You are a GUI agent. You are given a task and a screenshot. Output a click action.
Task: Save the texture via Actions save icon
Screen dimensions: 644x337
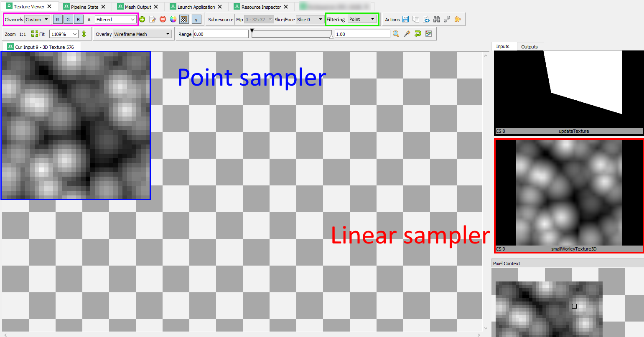(405, 19)
